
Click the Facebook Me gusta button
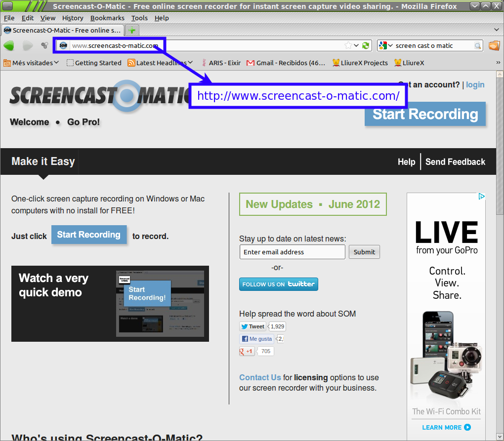(256, 339)
